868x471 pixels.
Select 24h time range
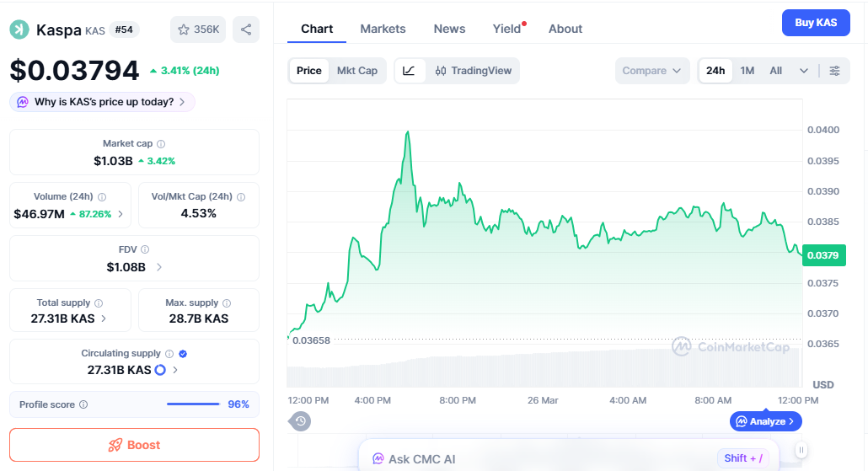[715, 71]
